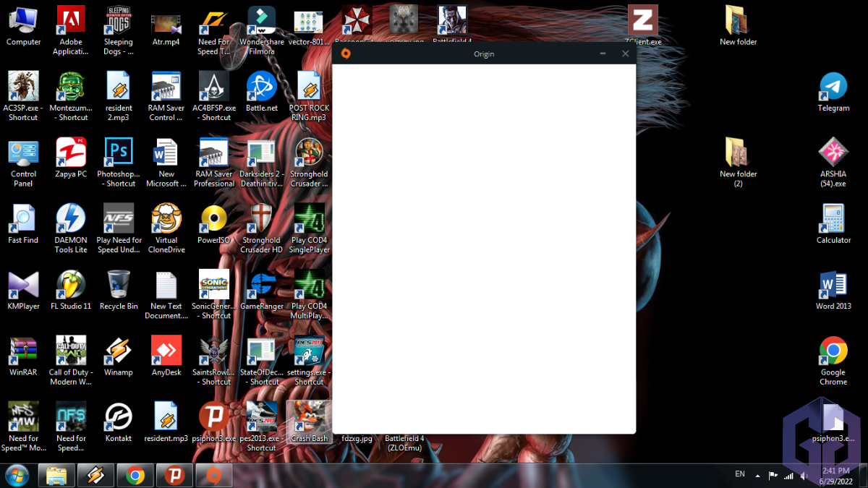This screenshot has width=868, height=488.
Task: Launch FL Studio 11 shortcut
Action: tap(71, 289)
